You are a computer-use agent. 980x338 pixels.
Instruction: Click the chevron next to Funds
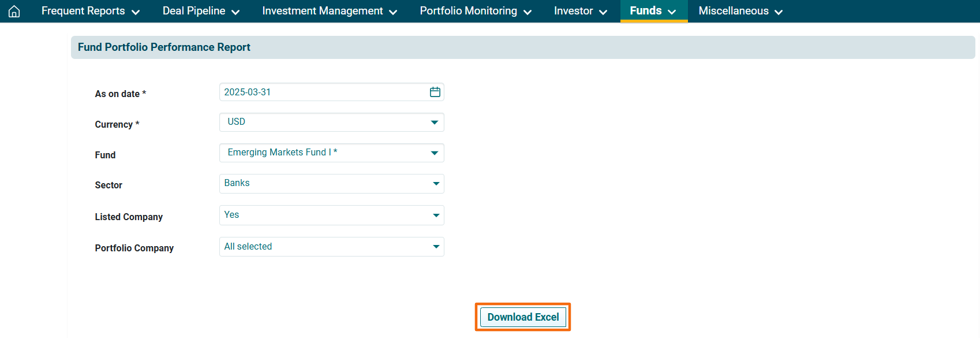[672, 12]
